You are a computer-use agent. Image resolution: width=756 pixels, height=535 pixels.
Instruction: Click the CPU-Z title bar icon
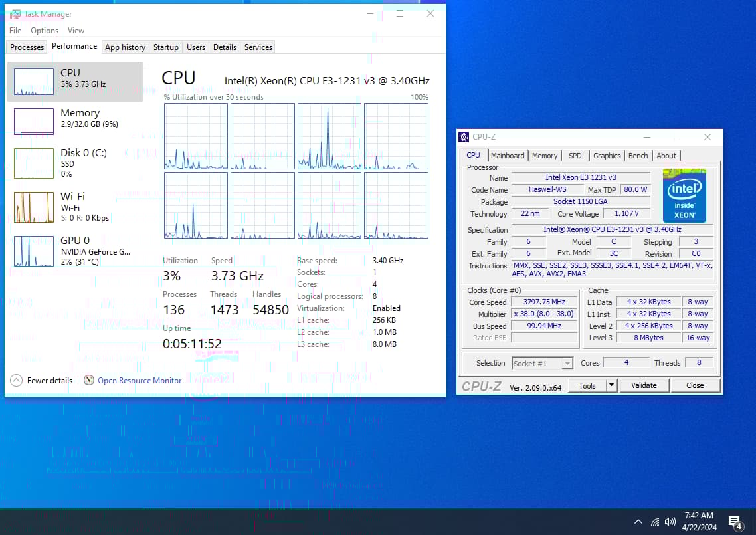[x=463, y=137]
